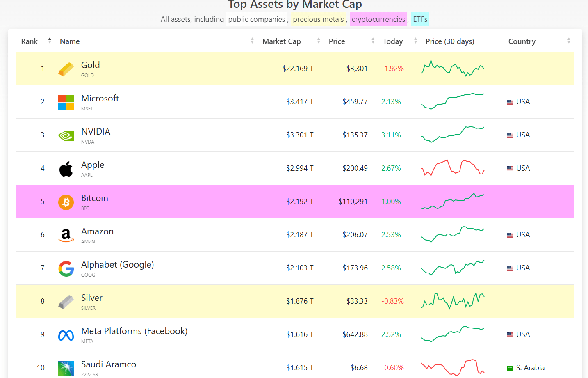Select the Apple logo icon
Image resolution: width=588 pixels, height=378 pixels.
pos(66,168)
